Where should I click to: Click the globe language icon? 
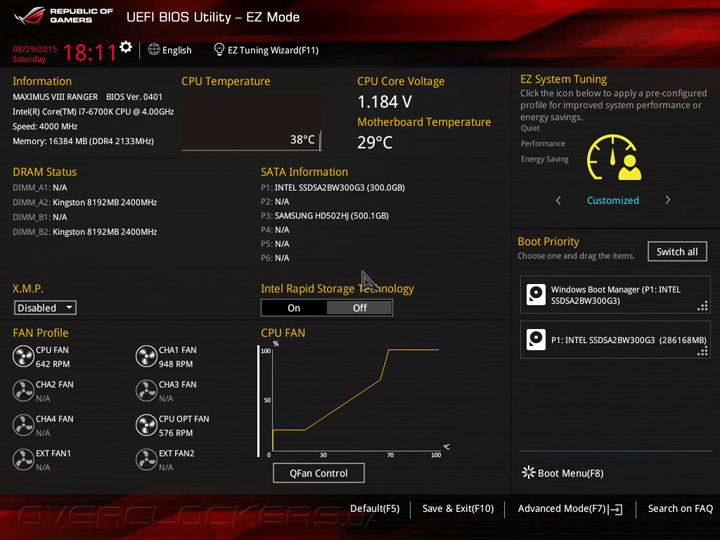click(x=154, y=49)
